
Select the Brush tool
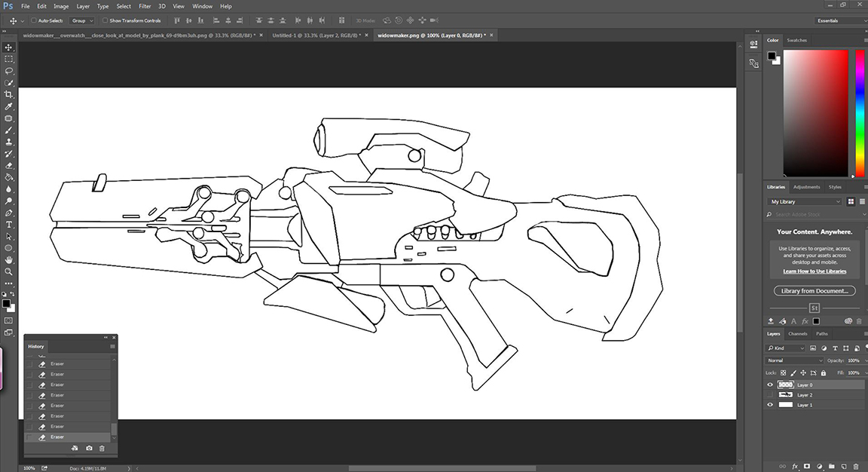[9, 130]
